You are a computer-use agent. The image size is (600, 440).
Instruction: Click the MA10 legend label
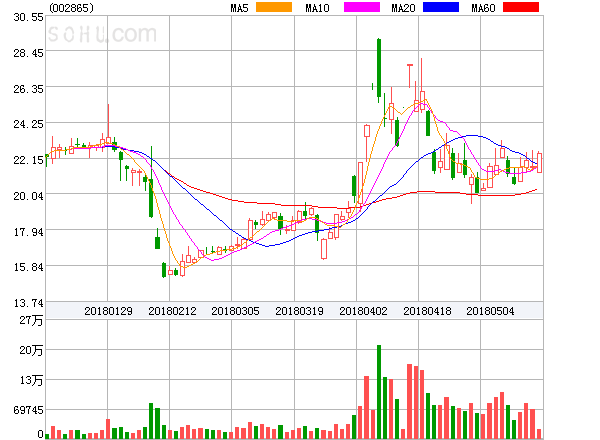[x=317, y=8]
